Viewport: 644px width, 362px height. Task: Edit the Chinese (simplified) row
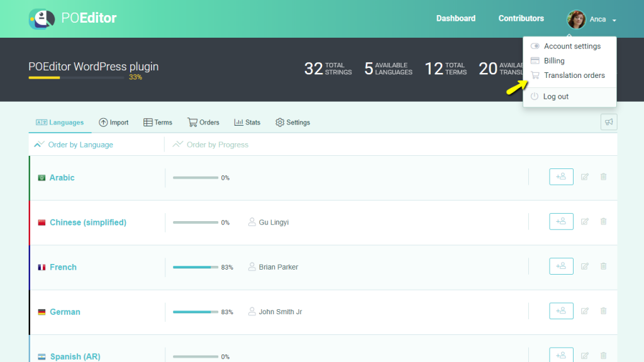(x=585, y=222)
